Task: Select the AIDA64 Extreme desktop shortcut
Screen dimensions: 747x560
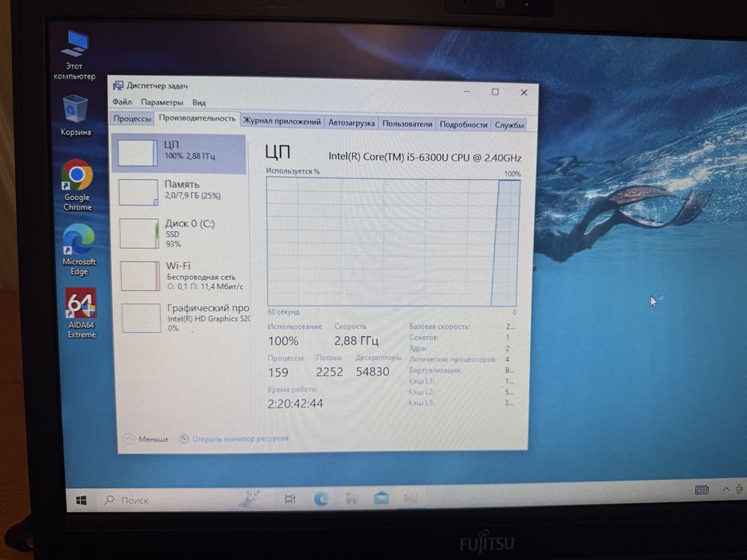Action: coord(82,313)
